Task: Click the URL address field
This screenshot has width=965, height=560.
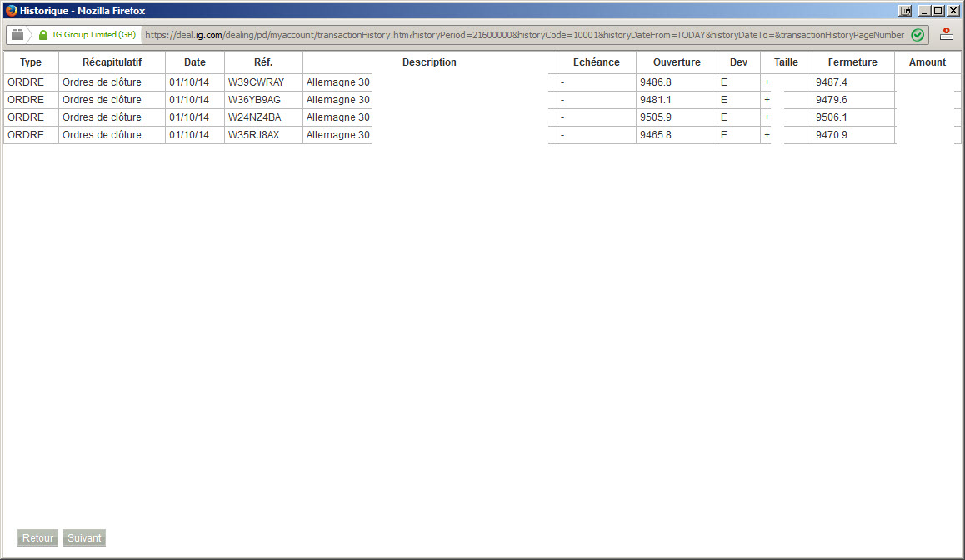Action: [x=524, y=35]
